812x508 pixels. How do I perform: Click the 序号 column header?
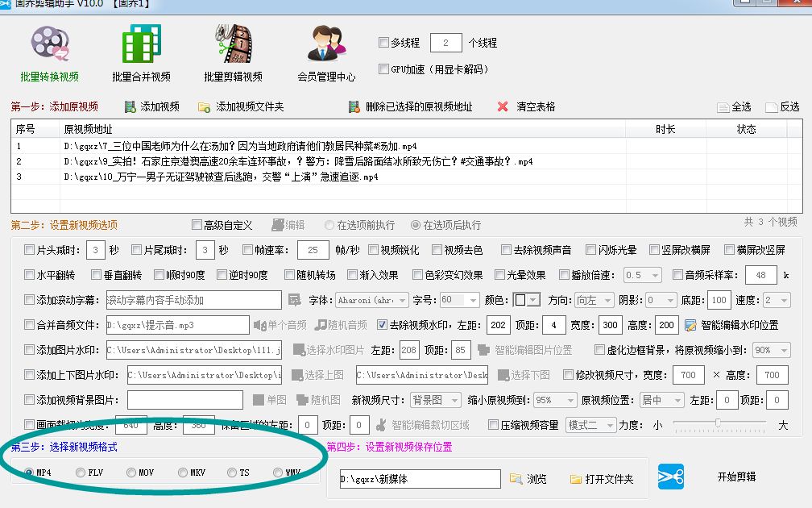coord(35,129)
